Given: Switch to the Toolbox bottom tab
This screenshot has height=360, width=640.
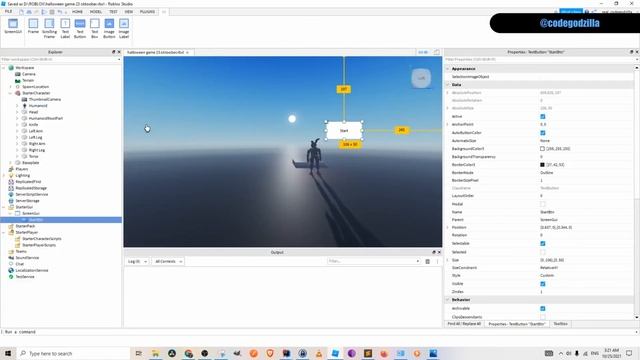Looking at the screenshot, I should coord(560,324).
